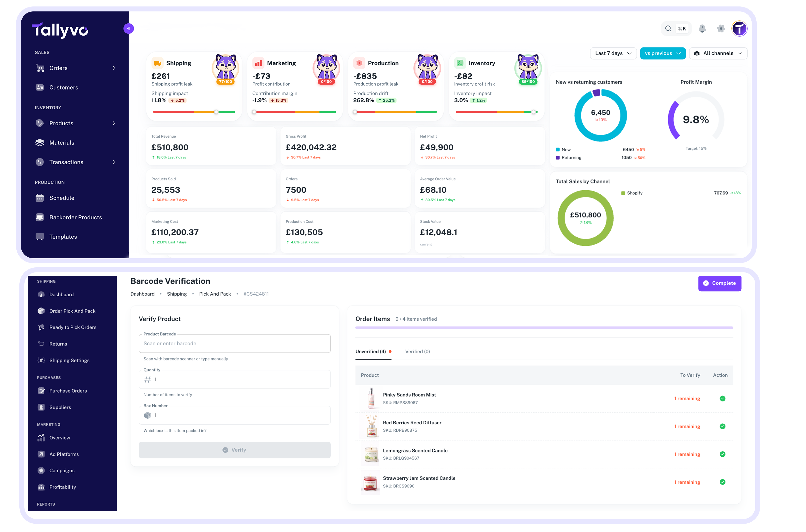Click the user profile avatar
The width and height of the screenshot is (806, 532).
click(x=739, y=29)
